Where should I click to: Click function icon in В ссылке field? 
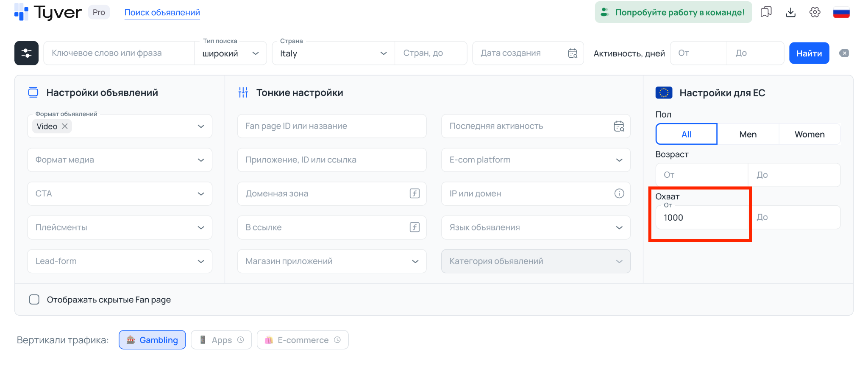point(415,227)
